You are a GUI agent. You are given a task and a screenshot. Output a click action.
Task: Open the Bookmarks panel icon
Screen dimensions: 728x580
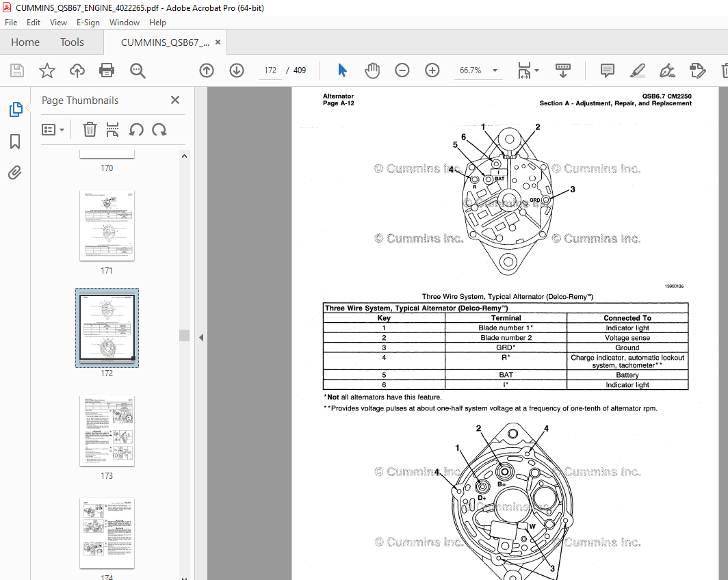pos(15,142)
